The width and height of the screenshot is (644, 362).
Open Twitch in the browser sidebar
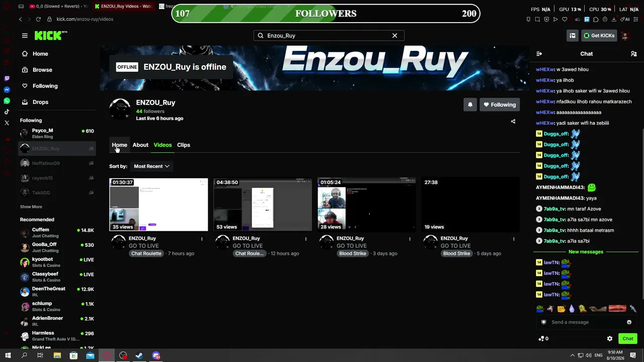click(x=7, y=79)
